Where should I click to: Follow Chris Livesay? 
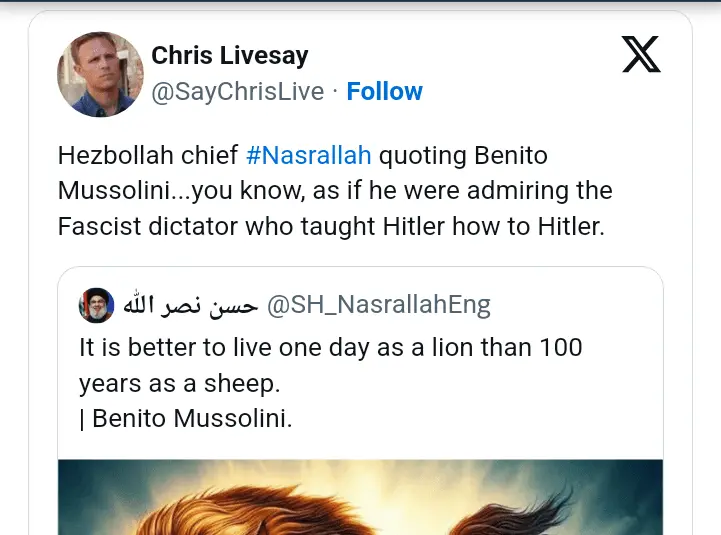click(384, 92)
